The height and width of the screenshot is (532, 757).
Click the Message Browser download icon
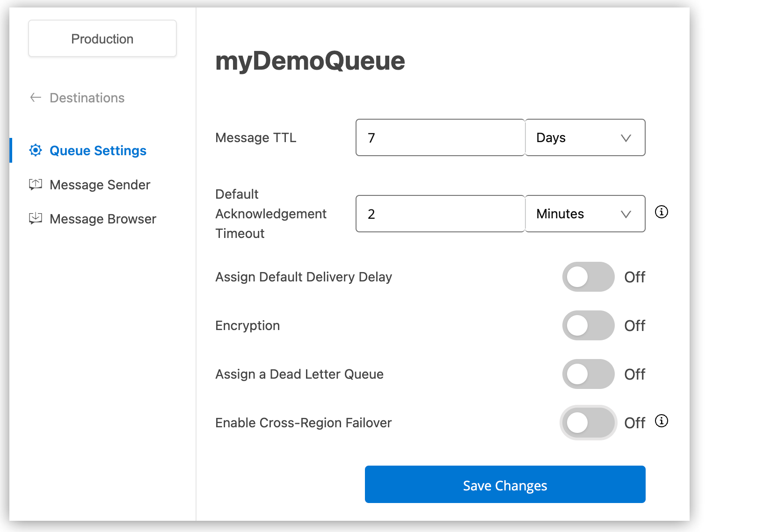tap(36, 218)
